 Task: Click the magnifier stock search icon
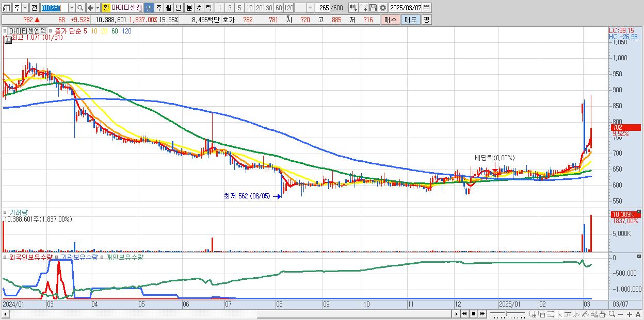(x=80, y=8)
